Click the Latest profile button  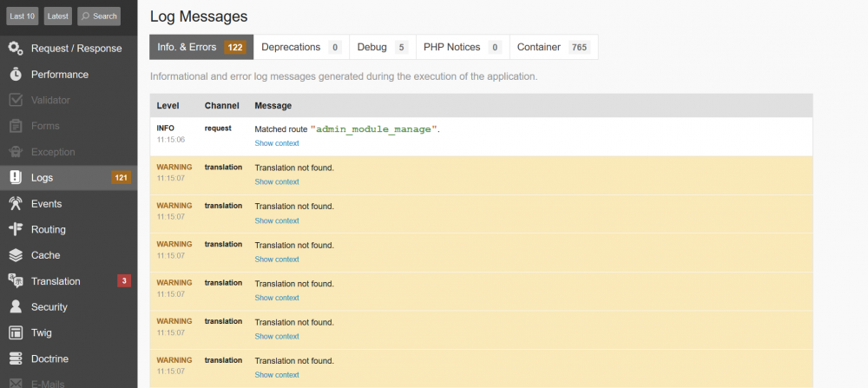[x=57, y=16]
